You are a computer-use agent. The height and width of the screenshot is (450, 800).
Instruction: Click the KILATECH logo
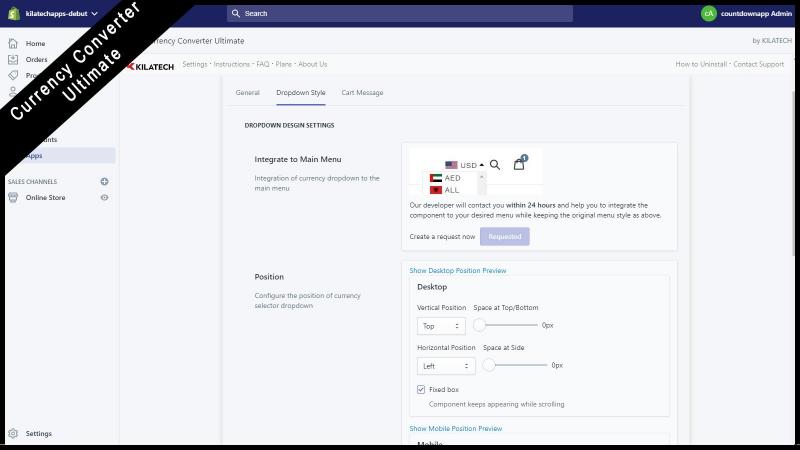[x=150, y=66]
